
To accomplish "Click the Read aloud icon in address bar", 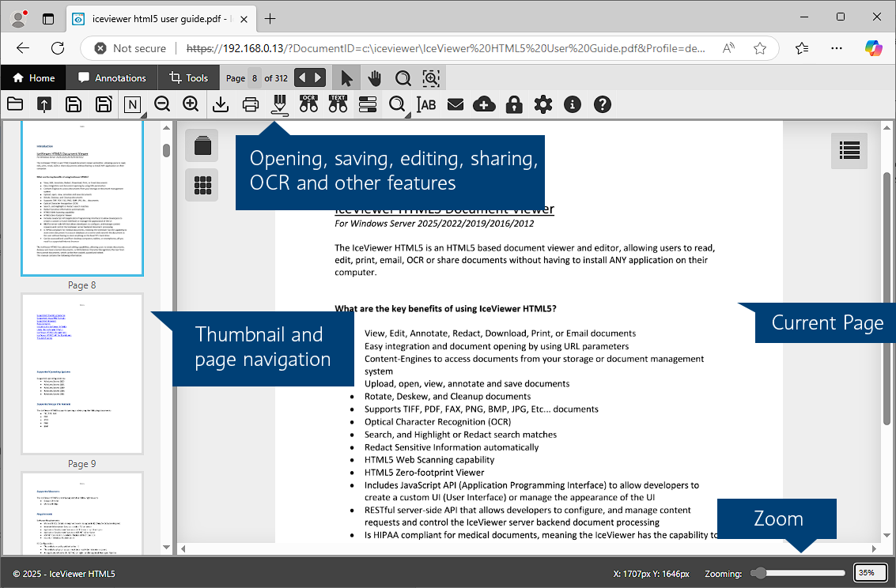I will 728,48.
